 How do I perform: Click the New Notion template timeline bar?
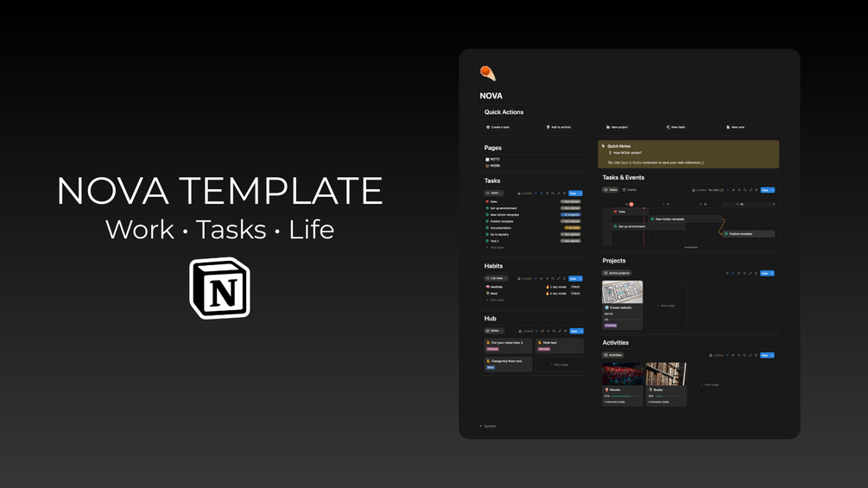(685, 219)
